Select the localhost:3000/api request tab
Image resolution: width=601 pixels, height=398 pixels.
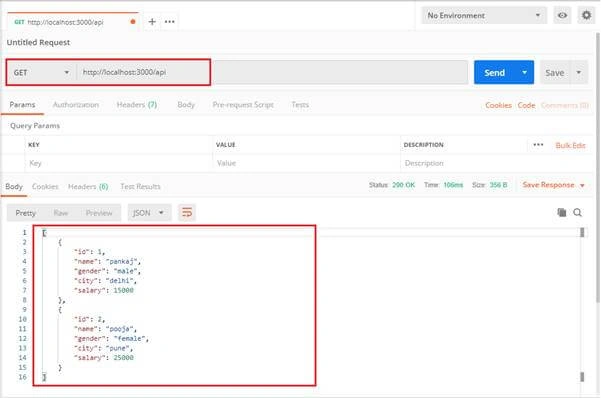[72, 22]
